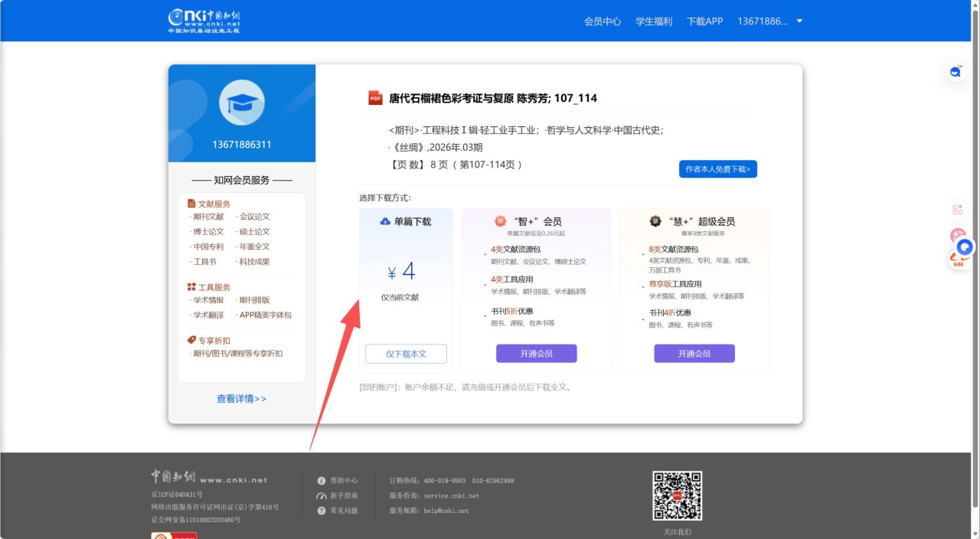Open 帮助中心 in footer
This screenshot has height=539, width=980.
click(x=344, y=481)
